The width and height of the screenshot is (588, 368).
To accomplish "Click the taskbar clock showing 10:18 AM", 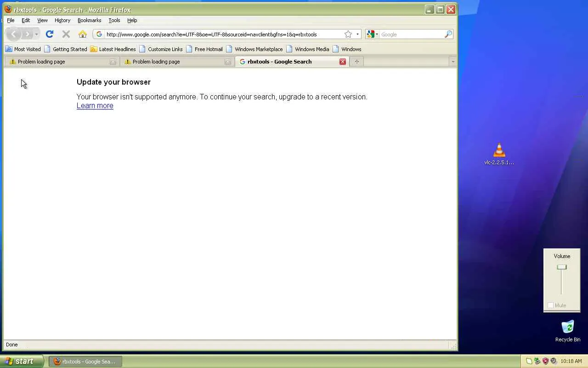I will (x=571, y=361).
